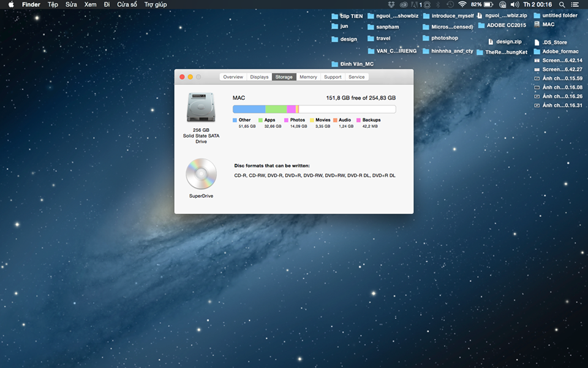The height and width of the screenshot is (368, 588).
Task: Open the Service tab
Action: tap(356, 77)
